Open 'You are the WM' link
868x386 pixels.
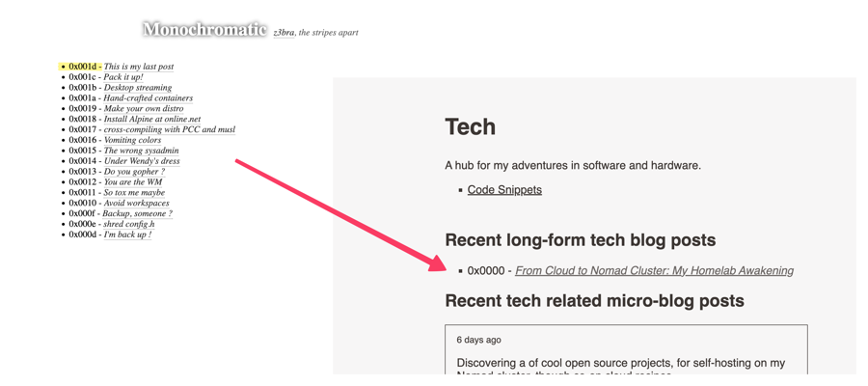point(133,182)
